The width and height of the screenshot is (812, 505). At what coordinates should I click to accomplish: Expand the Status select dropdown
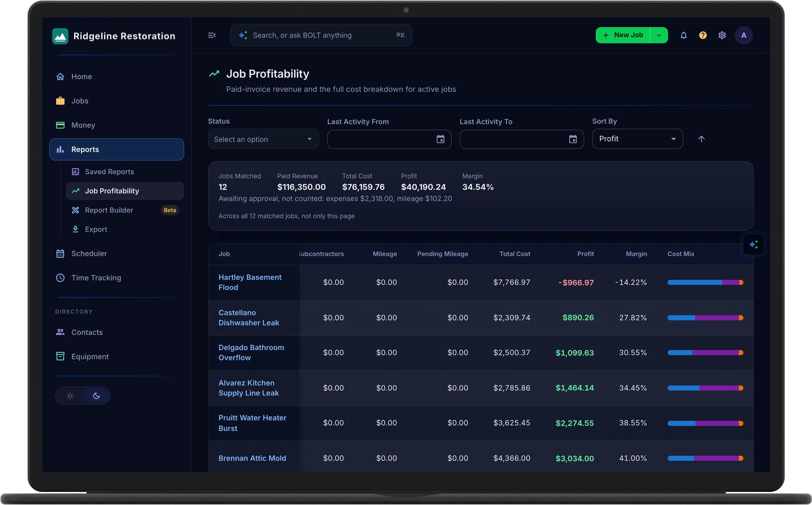pyautogui.click(x=263, y=139)
